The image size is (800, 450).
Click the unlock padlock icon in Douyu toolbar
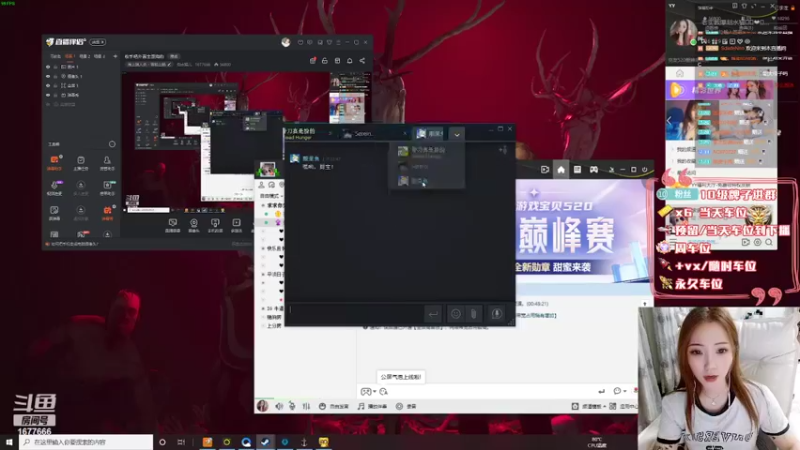point(324,61)
